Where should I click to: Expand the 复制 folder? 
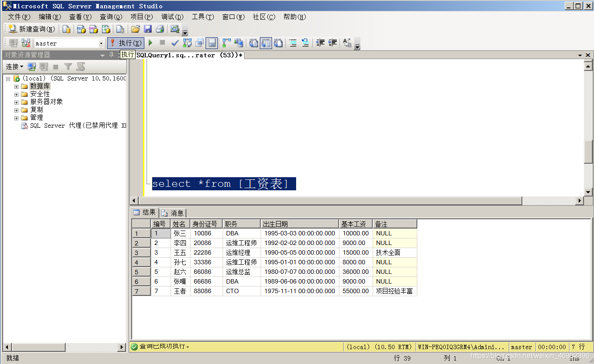(x=17, y=110)
